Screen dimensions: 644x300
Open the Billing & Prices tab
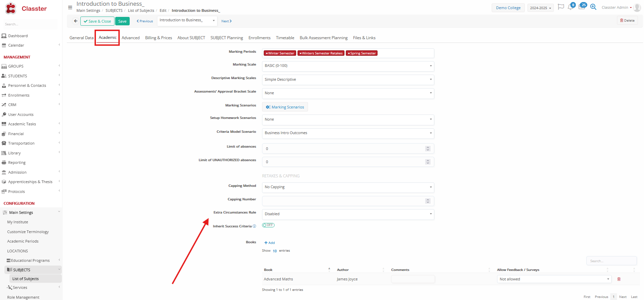pyautogui.click(x=158, y=38)
